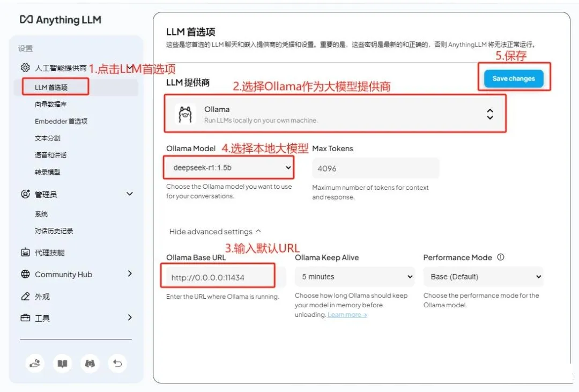Click the 'Maximum number of tokens' help text
The height and width of the screenshot is (392, 579).
coord(370,192)
